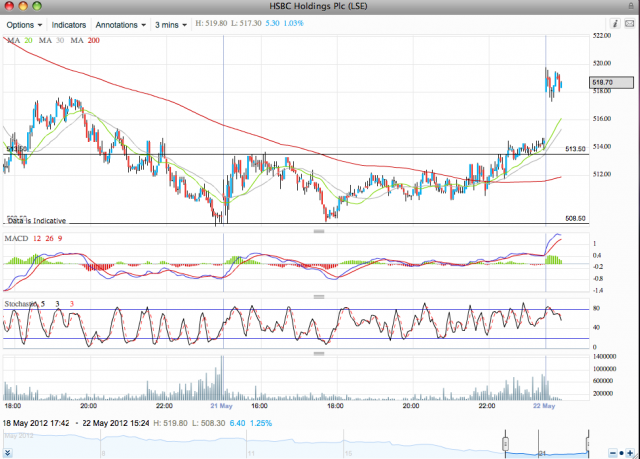The image size is (640, 459).
Task: Click the 21 May date marker
Action: [x=221, y=406]
